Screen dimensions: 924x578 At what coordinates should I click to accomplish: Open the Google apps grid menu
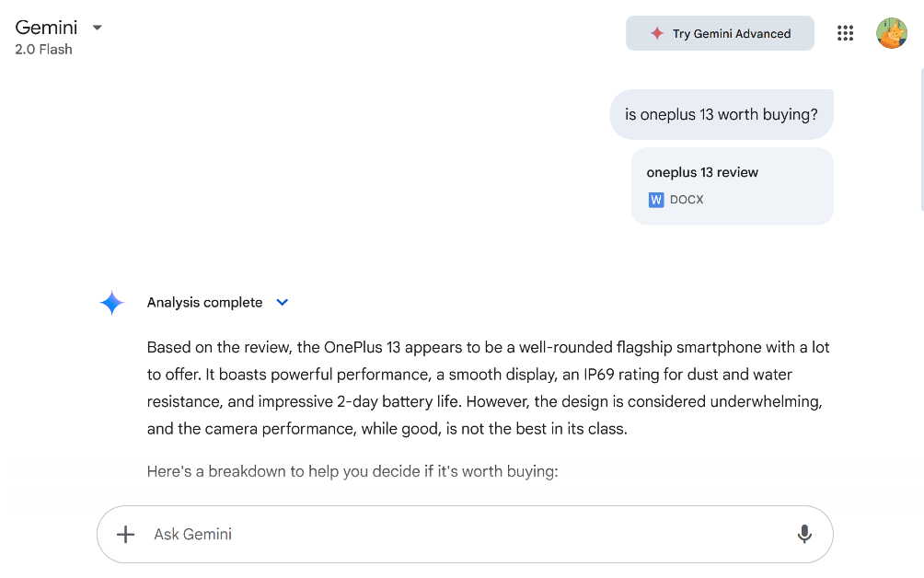[x=845, y=33]
